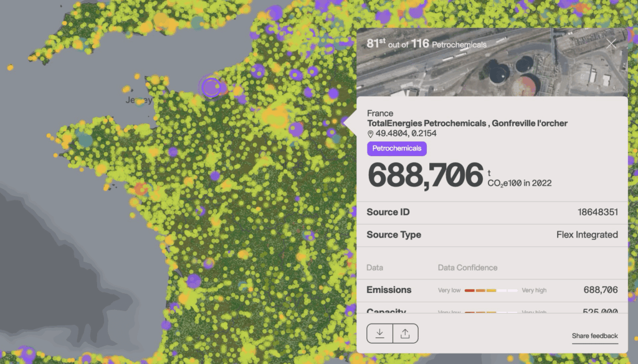Open the Share feedback link
The image size is (638, 364).
pos(595,336)
